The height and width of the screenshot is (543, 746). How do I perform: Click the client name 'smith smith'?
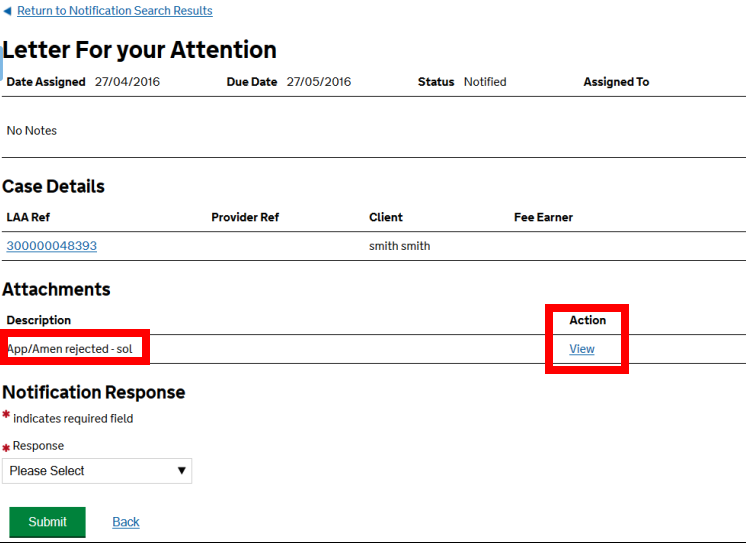click(x=399, y=246)
